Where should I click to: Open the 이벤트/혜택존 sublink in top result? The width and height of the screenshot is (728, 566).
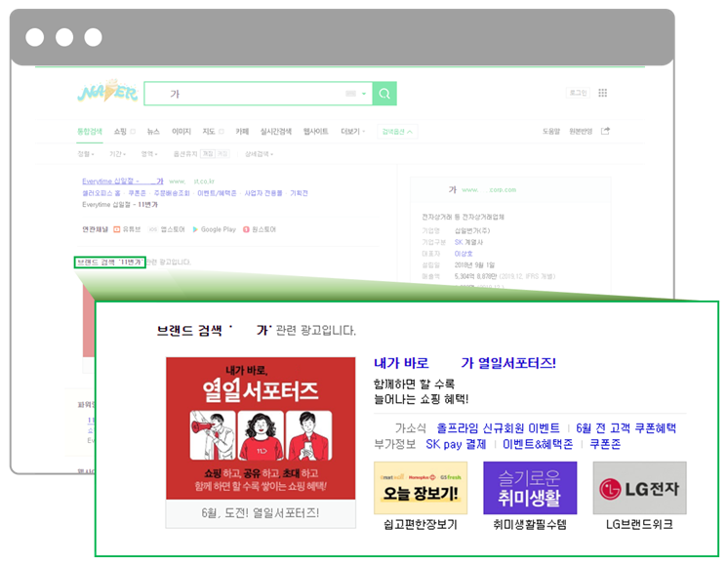coord(217,193)
